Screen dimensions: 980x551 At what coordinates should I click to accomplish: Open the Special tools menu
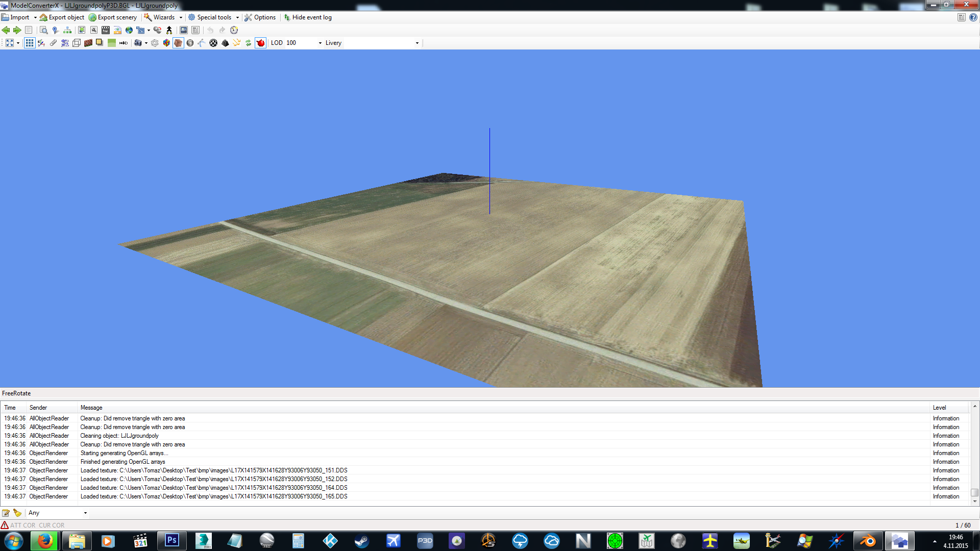click(214, 17)
